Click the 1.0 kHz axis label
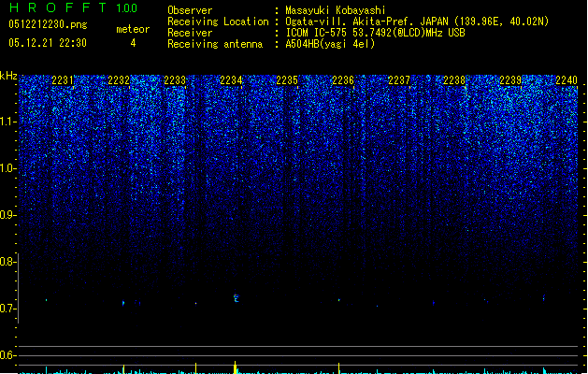This screenshot has height=374, width=588. (x=7, y=168)
